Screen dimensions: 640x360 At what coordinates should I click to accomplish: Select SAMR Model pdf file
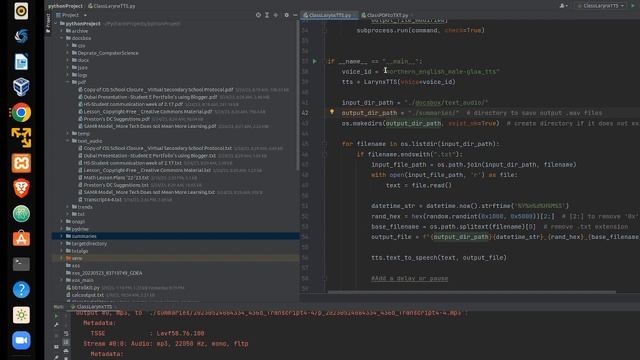pyautogui.click(x=149, y=126)
